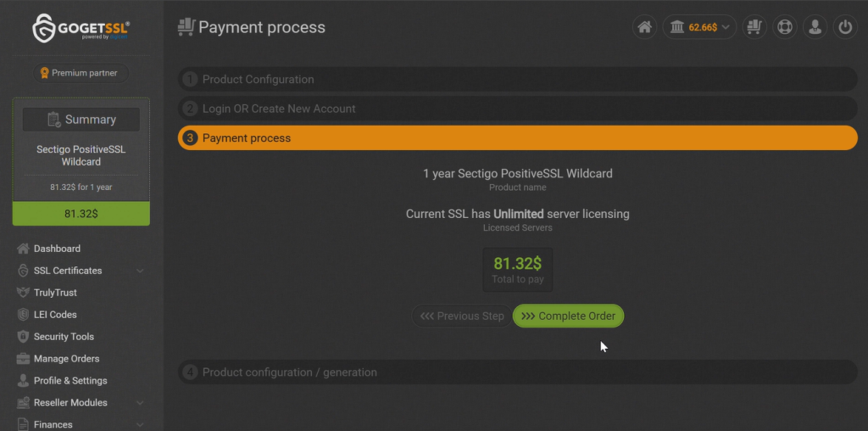Click the GoGetSSL logo
Screen dimensions: 868x431
point(81,28)
